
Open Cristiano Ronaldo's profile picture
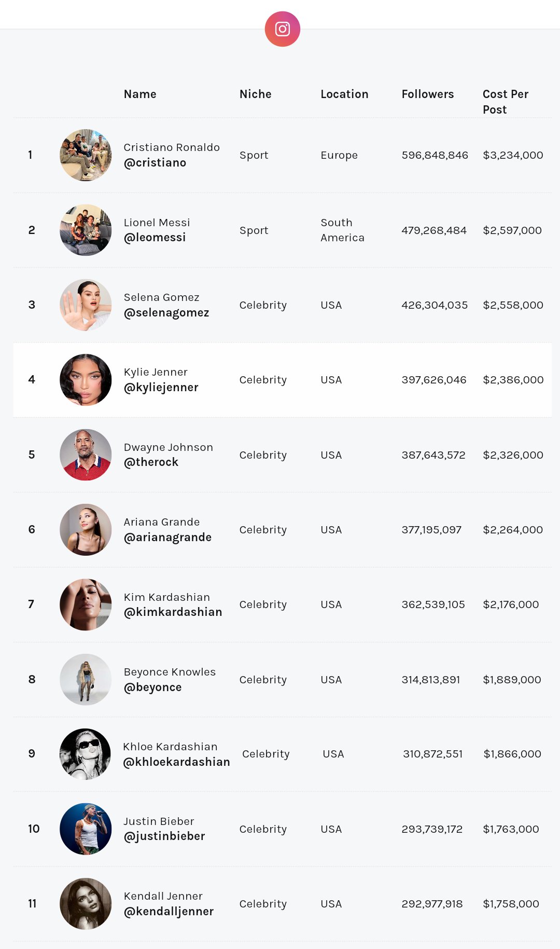[x=86, y=155]
